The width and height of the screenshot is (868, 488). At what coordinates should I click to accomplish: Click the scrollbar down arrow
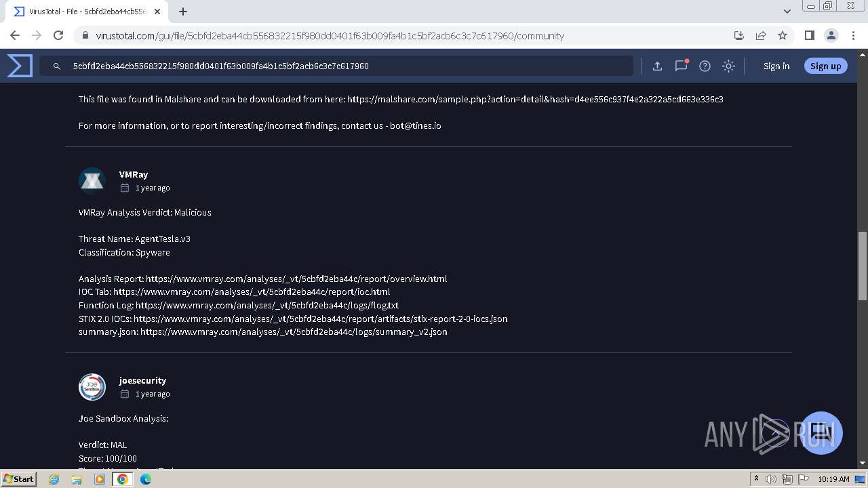pos(863,463)
